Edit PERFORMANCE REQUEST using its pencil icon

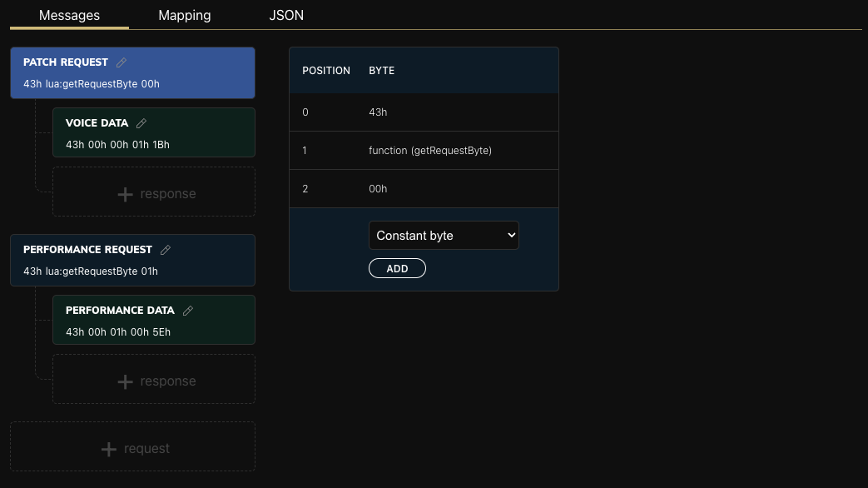tap(164, 249)
